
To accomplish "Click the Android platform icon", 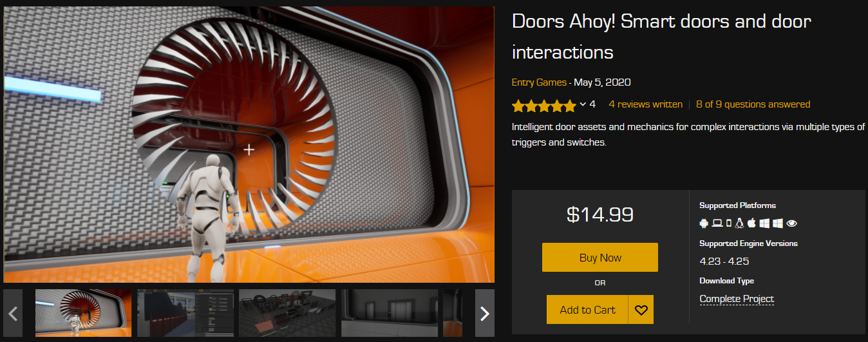I will click(x=704, y=223).
